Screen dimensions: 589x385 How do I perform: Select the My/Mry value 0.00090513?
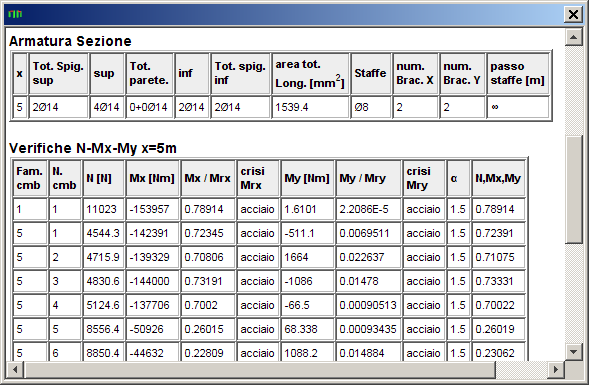coord(368,305)
